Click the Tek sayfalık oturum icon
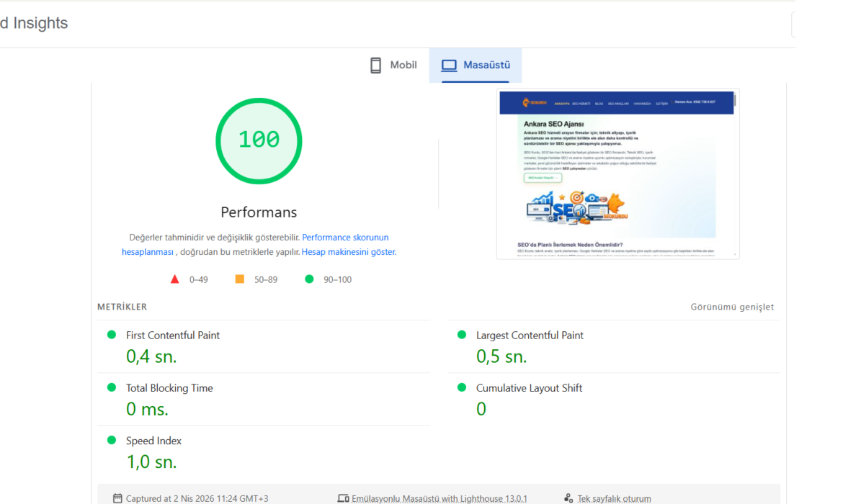843x504 pixels. (568, 498)
